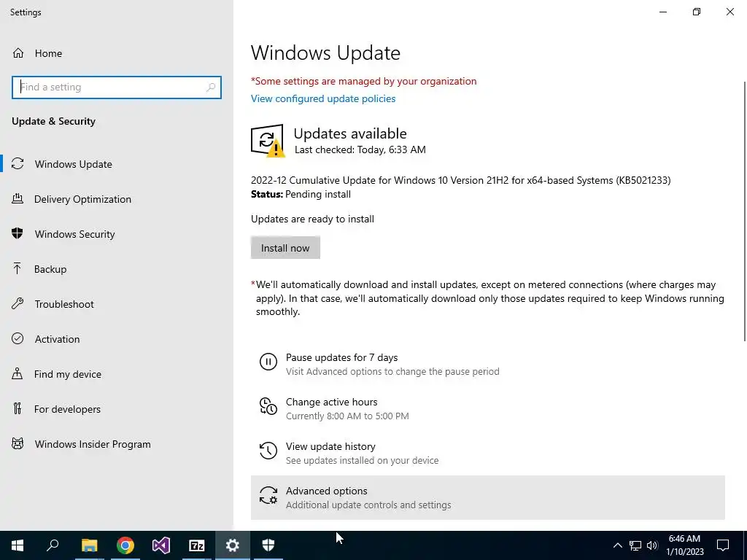Open Change active hours option
Image resolution: width=747 pixels, height=560 pixels.
tap(488, 408)
